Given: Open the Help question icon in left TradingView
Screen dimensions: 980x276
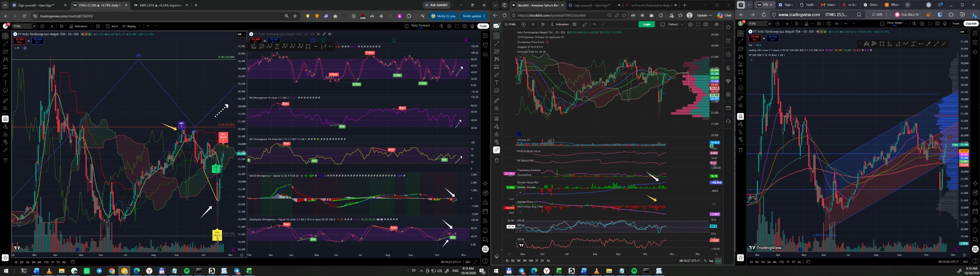Looking at the screenshot, I should point(485,261).
